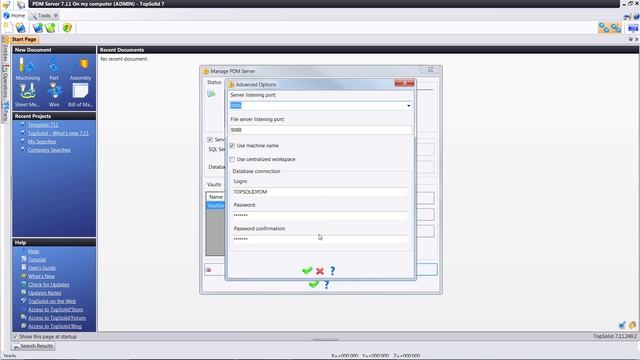Confirm Manage PDM Server with green checkmark
The width and height of the screenshot is (640, 360).
click(x=313, y=284)
